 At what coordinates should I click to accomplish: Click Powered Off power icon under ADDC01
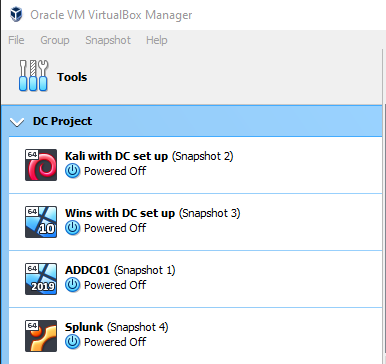(72, 285)
